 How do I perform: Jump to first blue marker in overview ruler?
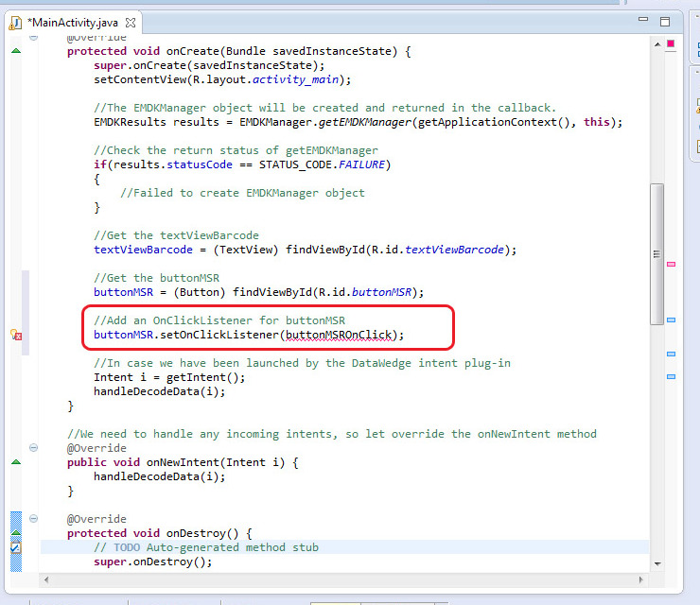click(x=671, y=320)
